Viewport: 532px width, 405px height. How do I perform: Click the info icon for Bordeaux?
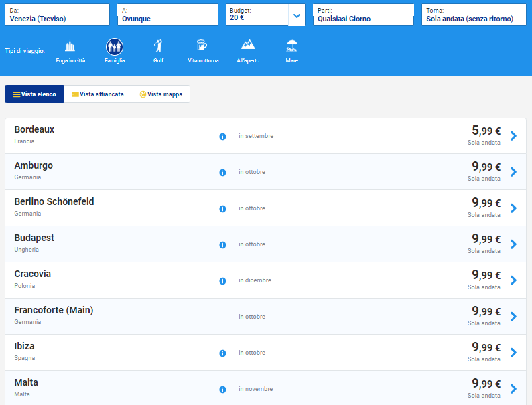pos(222,137)
